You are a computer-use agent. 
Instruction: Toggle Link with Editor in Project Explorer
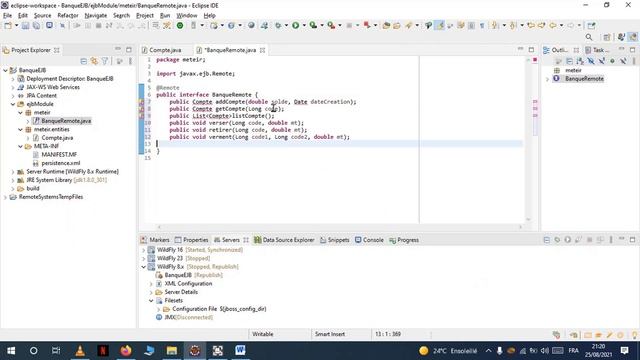click(x=95, y=61)
